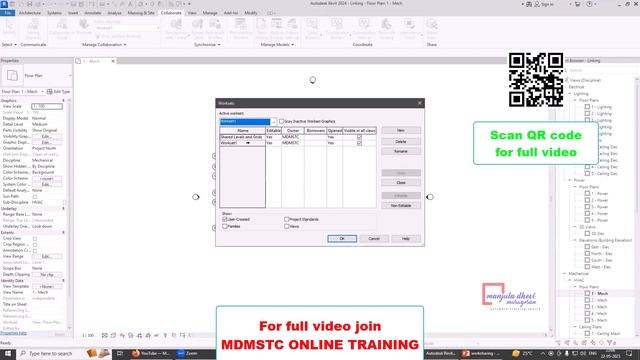
Task: Toggle Sun Path in the view control bar
Action: tap(122, 336)
